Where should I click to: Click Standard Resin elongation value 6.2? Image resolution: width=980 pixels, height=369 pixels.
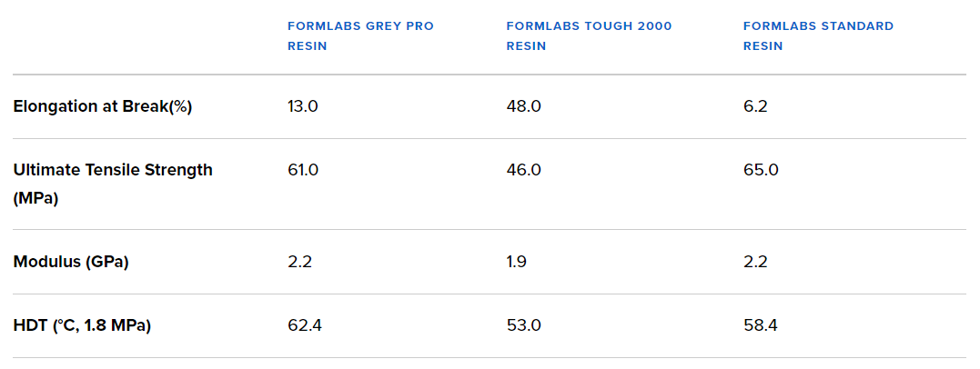(x=755, y=106)
